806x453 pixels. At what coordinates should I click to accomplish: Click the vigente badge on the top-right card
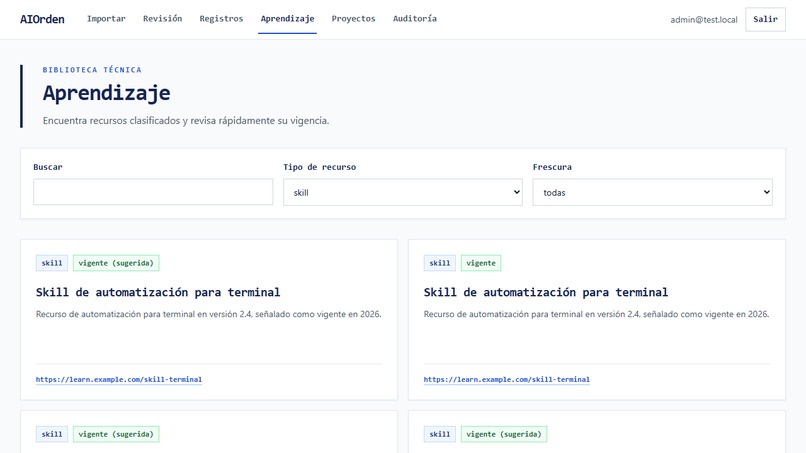481,263
